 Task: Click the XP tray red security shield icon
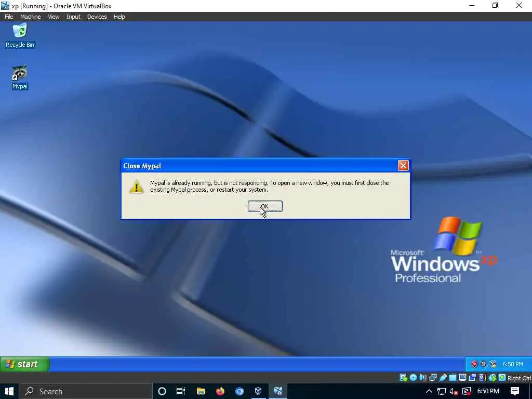coord(474,364)
